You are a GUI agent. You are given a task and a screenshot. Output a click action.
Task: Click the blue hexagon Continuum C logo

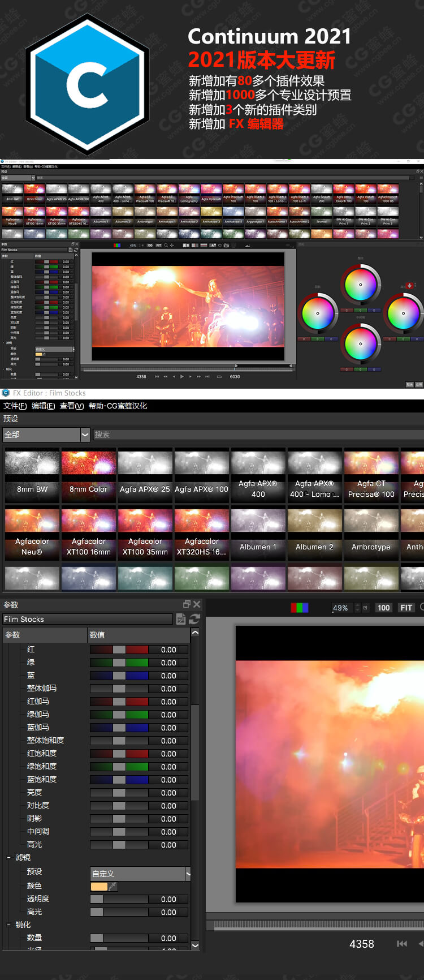pos(88,85)
